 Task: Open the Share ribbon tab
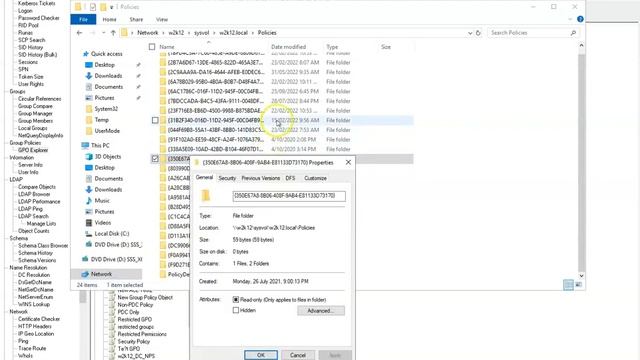point(136,19)
